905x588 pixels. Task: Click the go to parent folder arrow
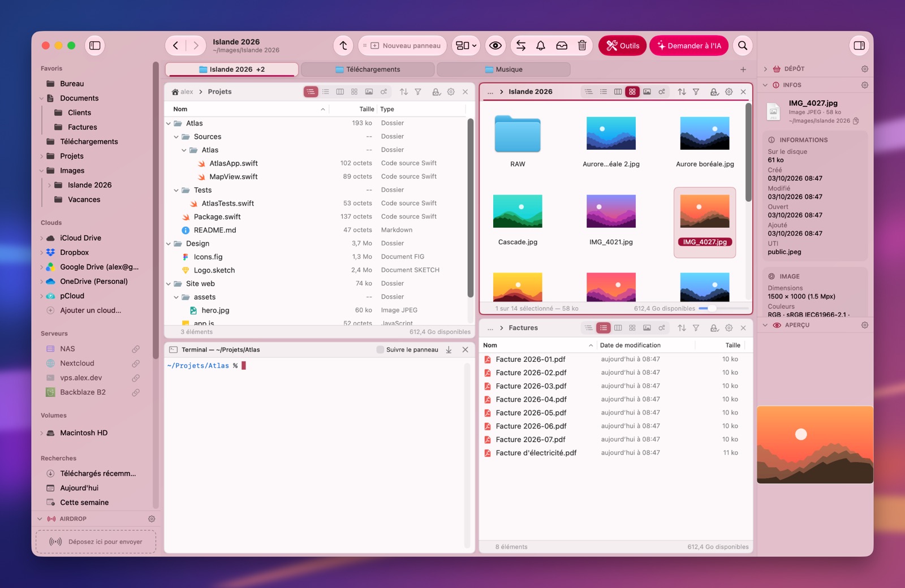click(343, 46)
